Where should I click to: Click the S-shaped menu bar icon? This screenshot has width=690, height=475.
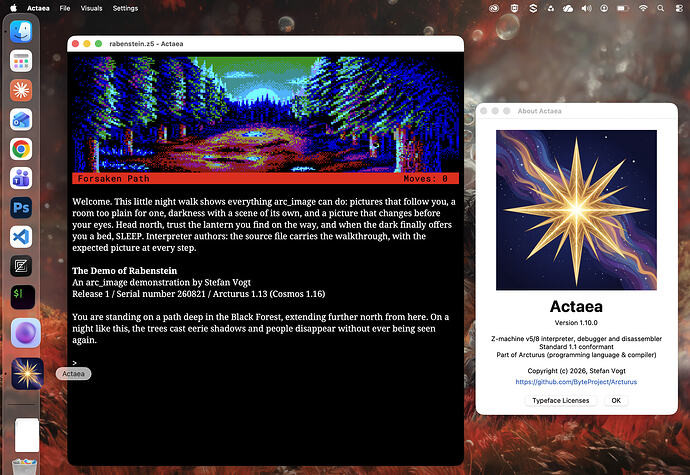(533, 8)
